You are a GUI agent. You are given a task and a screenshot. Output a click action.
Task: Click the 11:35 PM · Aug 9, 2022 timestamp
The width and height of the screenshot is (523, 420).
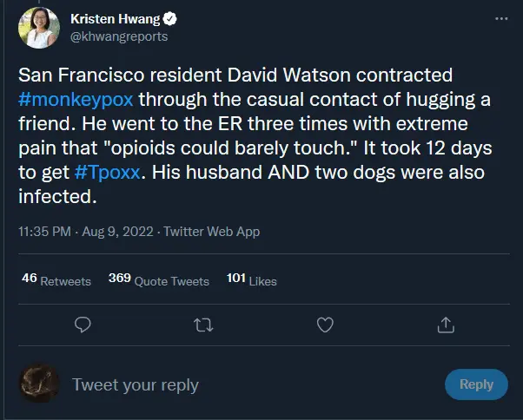click(x=86, y=232)
